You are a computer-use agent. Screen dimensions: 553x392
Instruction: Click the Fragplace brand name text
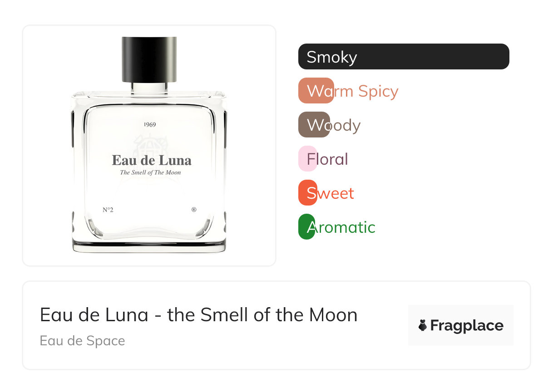(467, 325)
